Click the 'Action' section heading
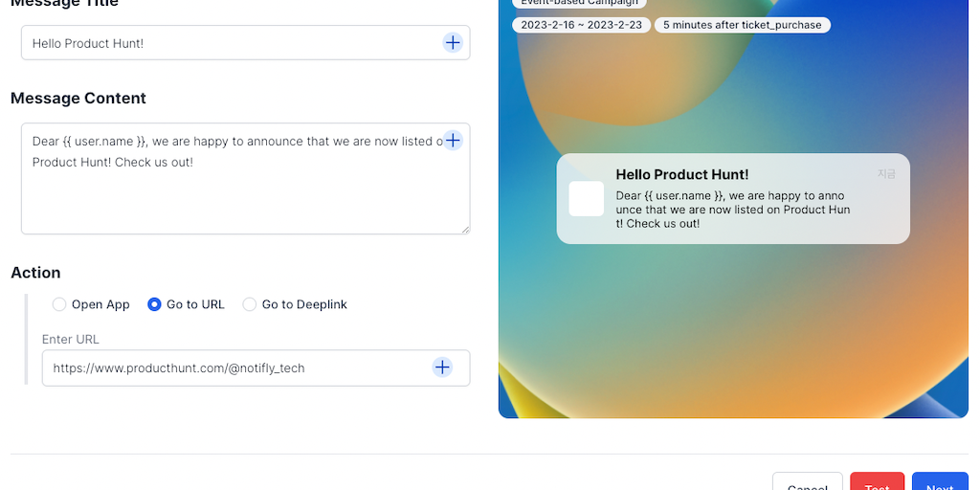 (x=35, y=273)
